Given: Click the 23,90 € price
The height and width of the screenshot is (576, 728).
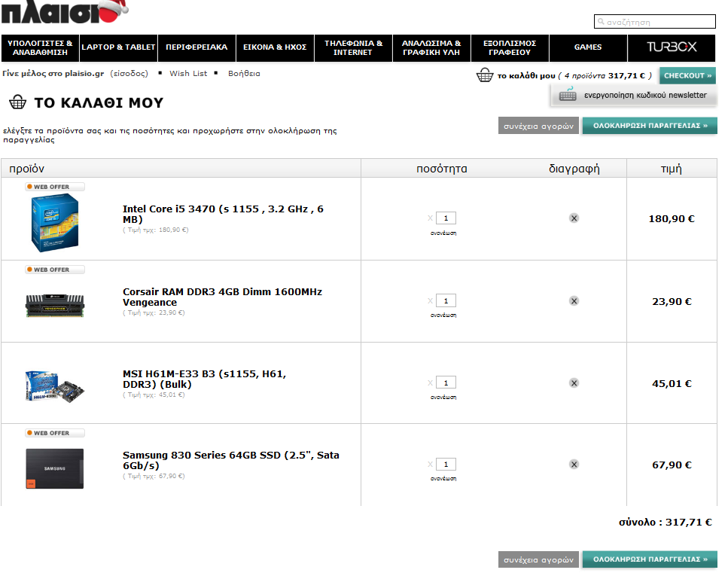Looking at the screenshot, I should click(672, 301).
